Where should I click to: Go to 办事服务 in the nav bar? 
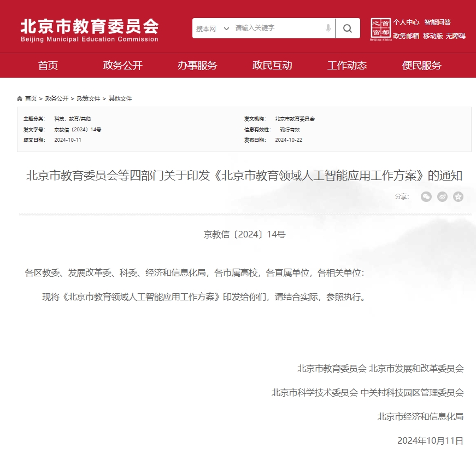pos(197,66)
